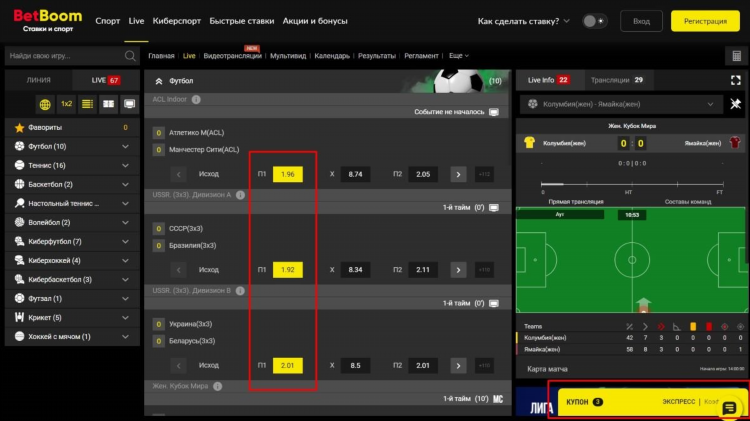Open the Видеотрансляции submenu item
This screenshot has width=750, height=421.
click(x=232, y=56)
